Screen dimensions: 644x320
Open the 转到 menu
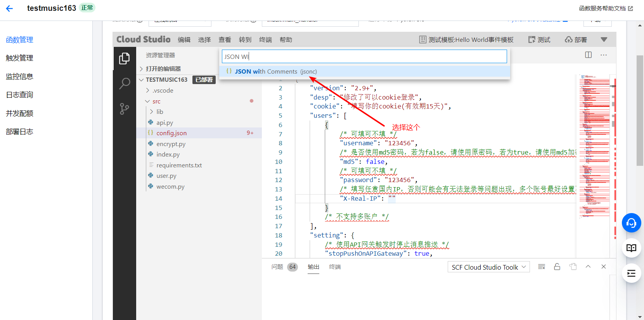click(x=245, y=40)
